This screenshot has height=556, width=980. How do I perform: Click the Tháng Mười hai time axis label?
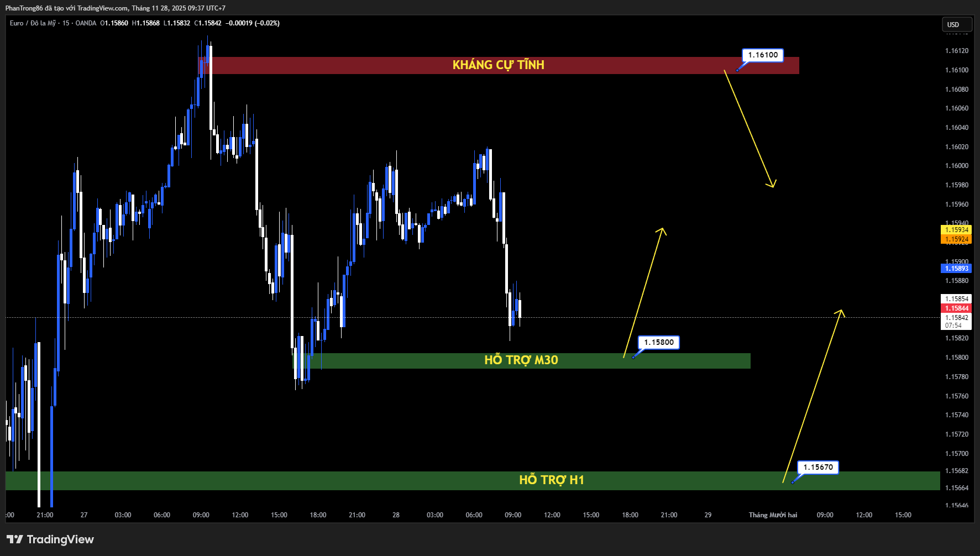[x=773, y=515]
